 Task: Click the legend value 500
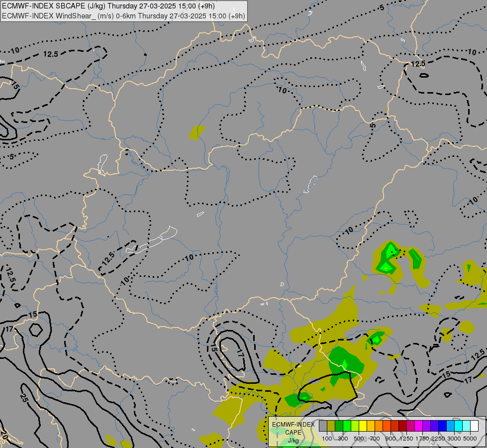coord(359,439)
